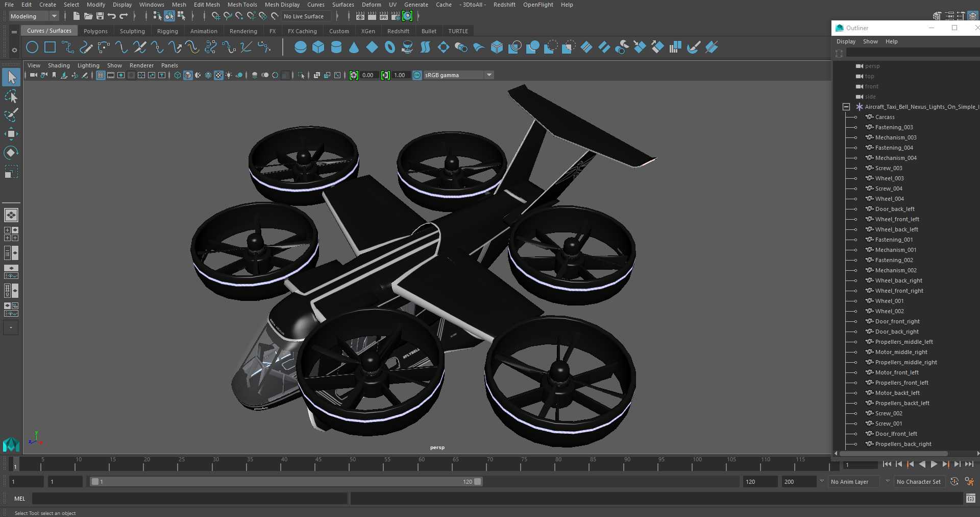Click the playback end time field 120
Viewport: 980px width, 517px height.
coord(759,482)
